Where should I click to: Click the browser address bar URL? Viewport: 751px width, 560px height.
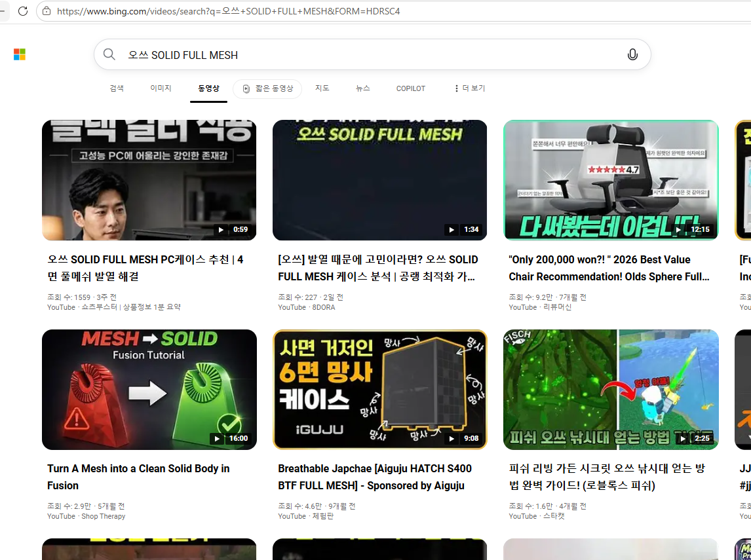[228, 11]
